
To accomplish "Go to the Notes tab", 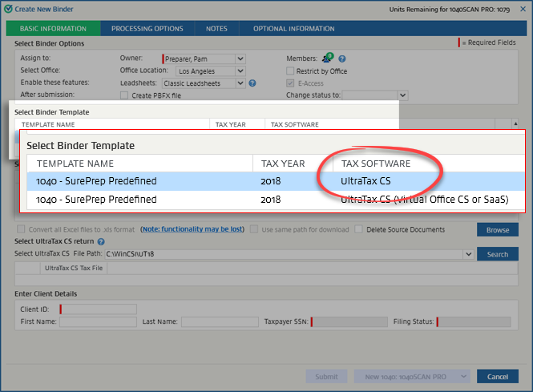I will click(x=216, y=29).
